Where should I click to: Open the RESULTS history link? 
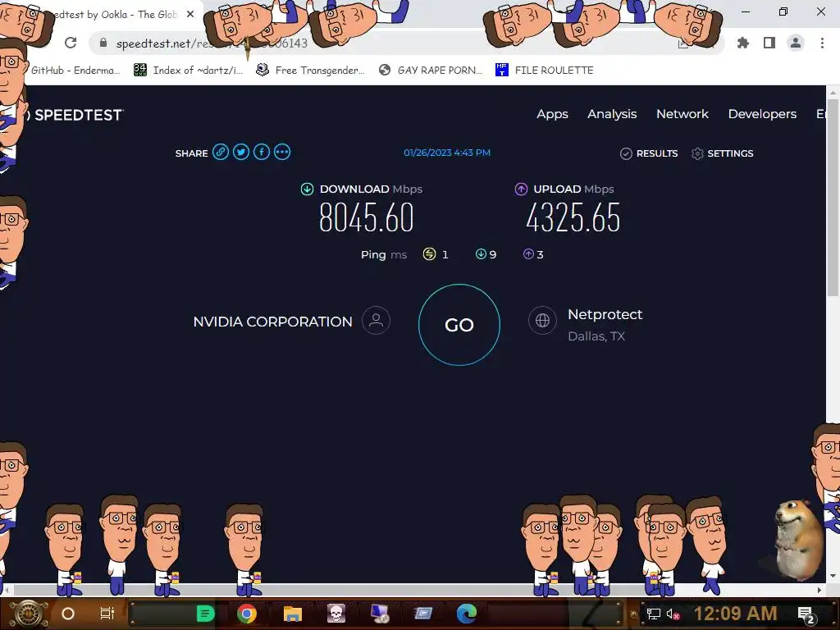pyautogui.click(x=657, y=153)
